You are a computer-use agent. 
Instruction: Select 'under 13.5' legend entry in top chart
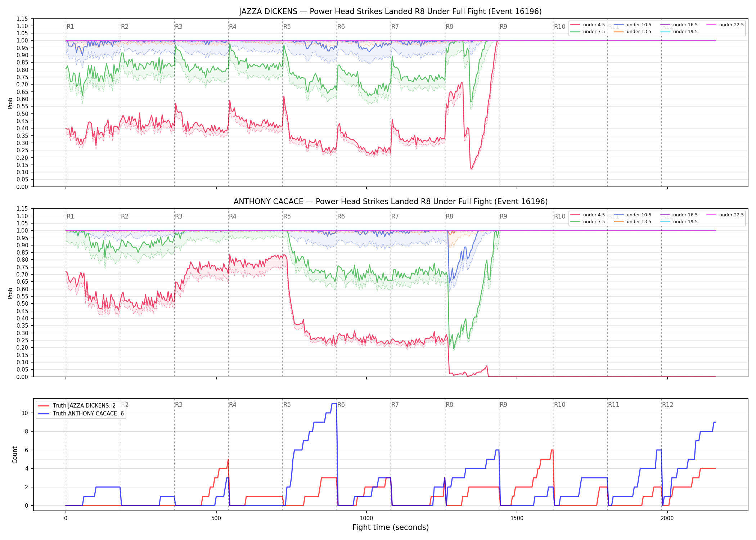pyautogui.click(x=633, y=32)
